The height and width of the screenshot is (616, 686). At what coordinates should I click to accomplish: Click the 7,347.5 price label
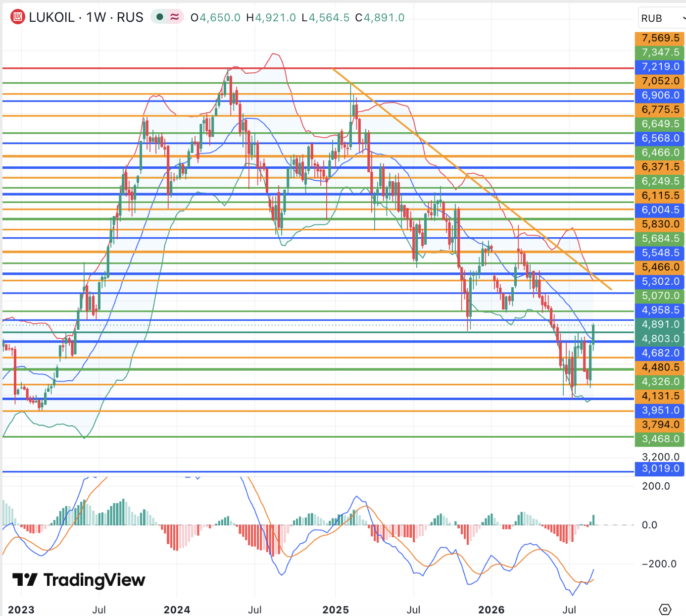pyautogui.click(x=660, y=52)
